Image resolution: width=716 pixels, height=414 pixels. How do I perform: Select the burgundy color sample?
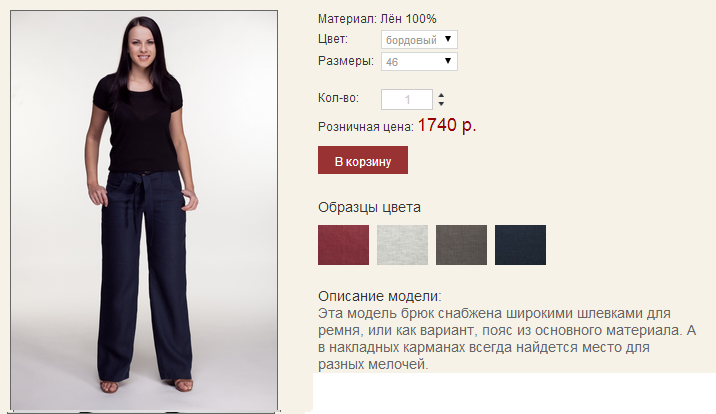click(343, 245)
